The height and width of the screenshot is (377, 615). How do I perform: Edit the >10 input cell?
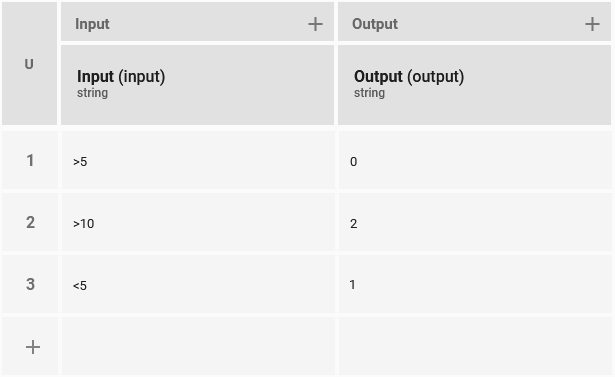[x=198, y=222]
